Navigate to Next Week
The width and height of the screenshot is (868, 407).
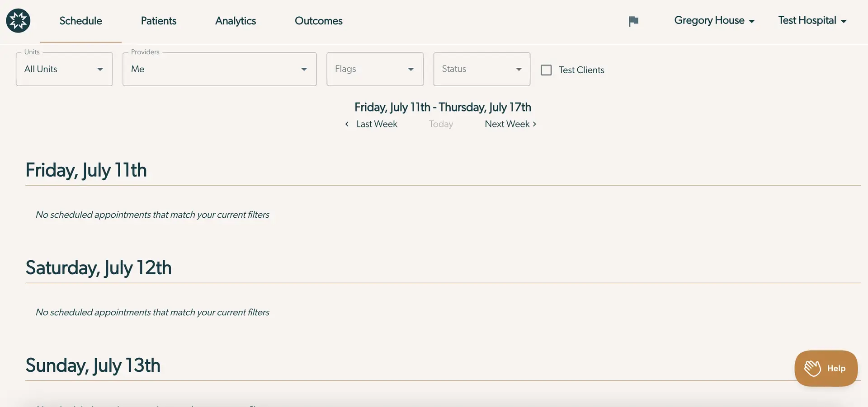tap(507, 124)
